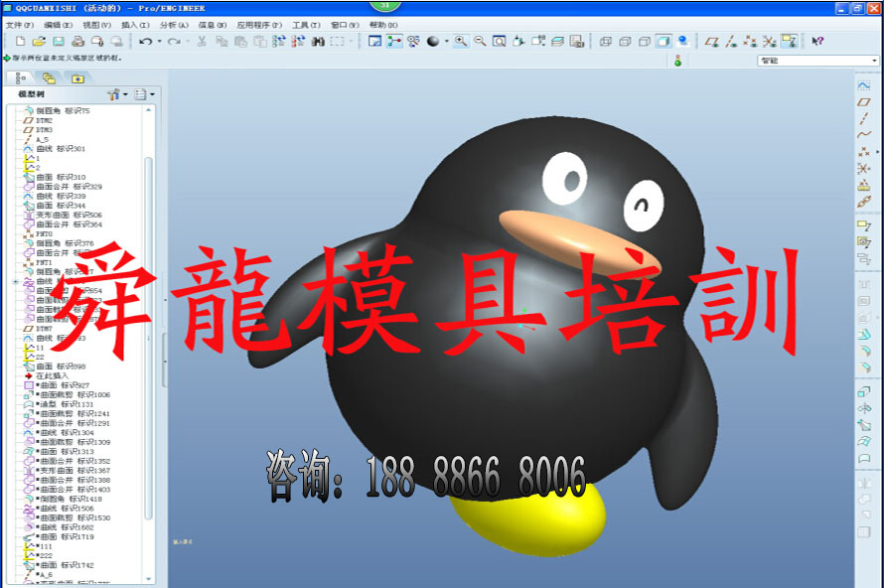
Task: Click the Zoom In magnifier icon
Action: 461,41
